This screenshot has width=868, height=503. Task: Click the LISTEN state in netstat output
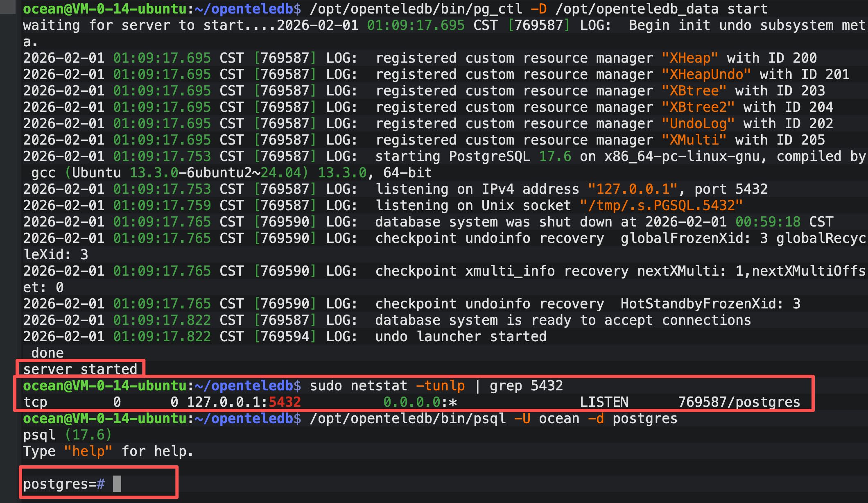click(604, 402)
